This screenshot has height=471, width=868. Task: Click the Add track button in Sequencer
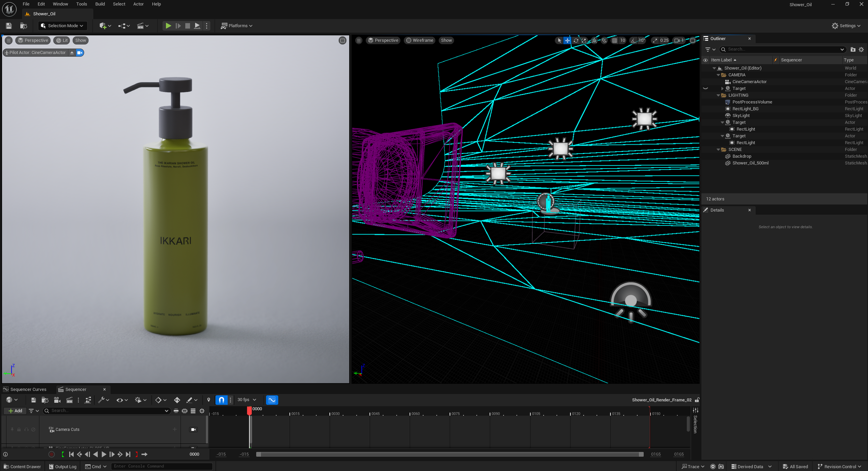coord(15,411)
